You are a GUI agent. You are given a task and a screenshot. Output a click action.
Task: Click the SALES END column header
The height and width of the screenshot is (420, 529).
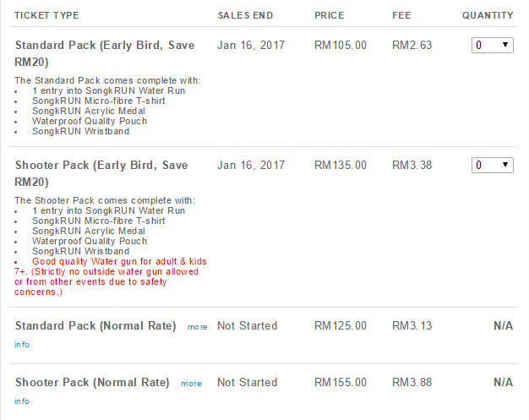click(245, 15)
